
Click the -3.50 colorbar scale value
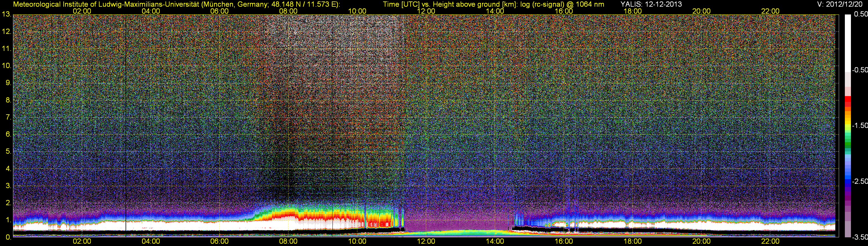(x=860, y=237)
